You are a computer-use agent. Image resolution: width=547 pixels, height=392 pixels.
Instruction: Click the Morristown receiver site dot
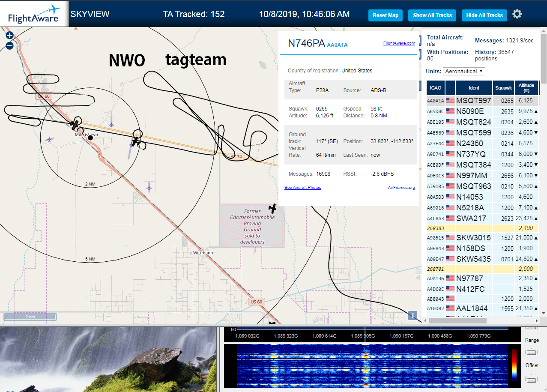pos(90,138)
